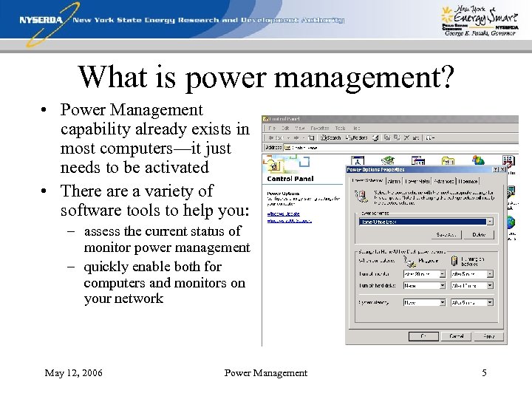532x399 pixels.
Task: Switch to the Power Meter tab
Action: (417, 181)
